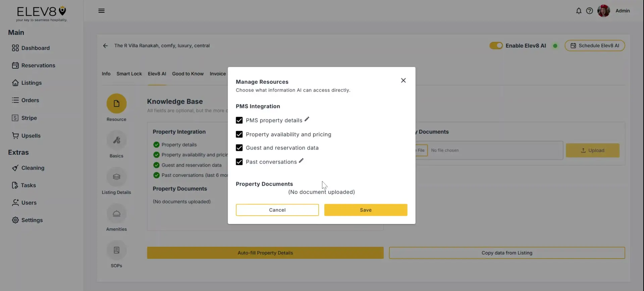
Task: Open the help question mark icon
Action: pos(589,11)
